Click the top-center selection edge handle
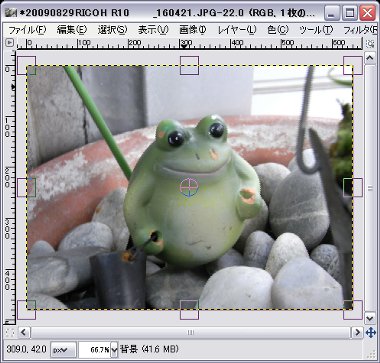The image size is (380, 363). pyautogui.click(x=189, y=65)
